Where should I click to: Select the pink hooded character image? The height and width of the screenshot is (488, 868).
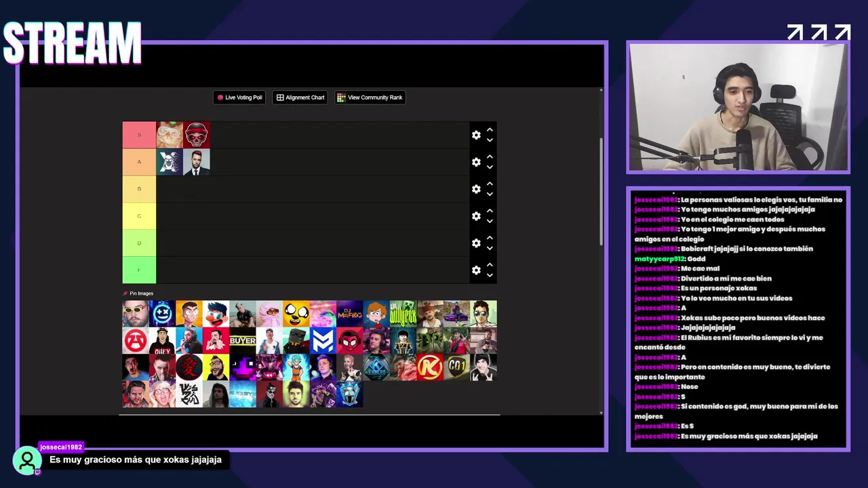click(269, 314)
